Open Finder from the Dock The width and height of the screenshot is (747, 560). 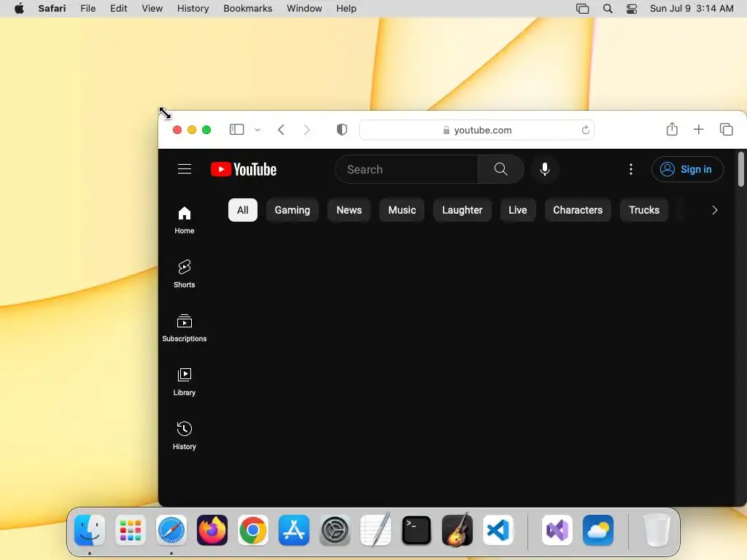pos(90,529)
